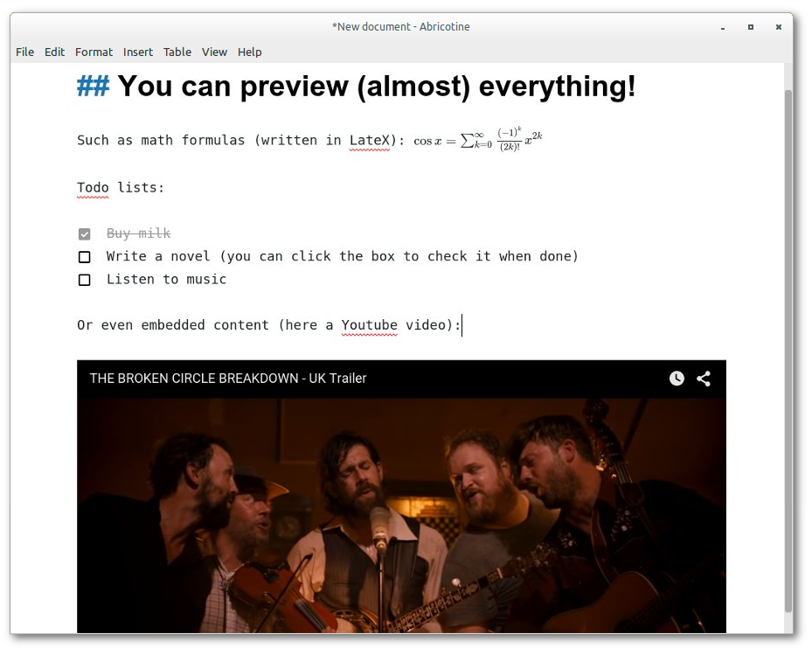Click the underlined word 'Youtube'

tap(369, 325)
